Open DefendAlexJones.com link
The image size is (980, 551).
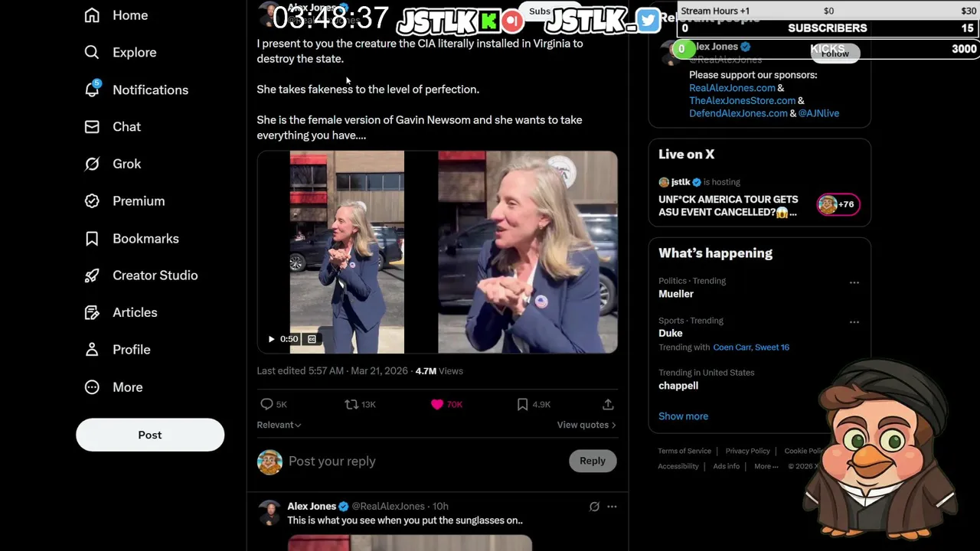point(738,113)
